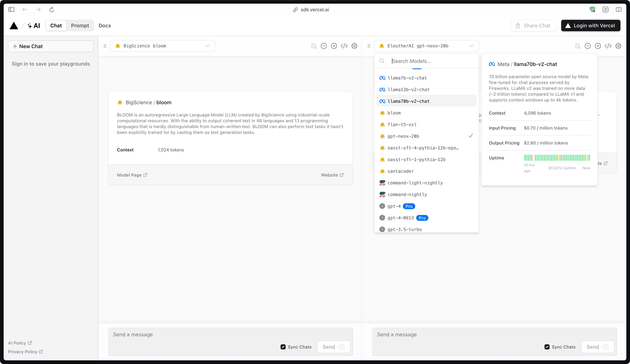
Task: Switch to the Prompt tab
Action: (80, 26)
